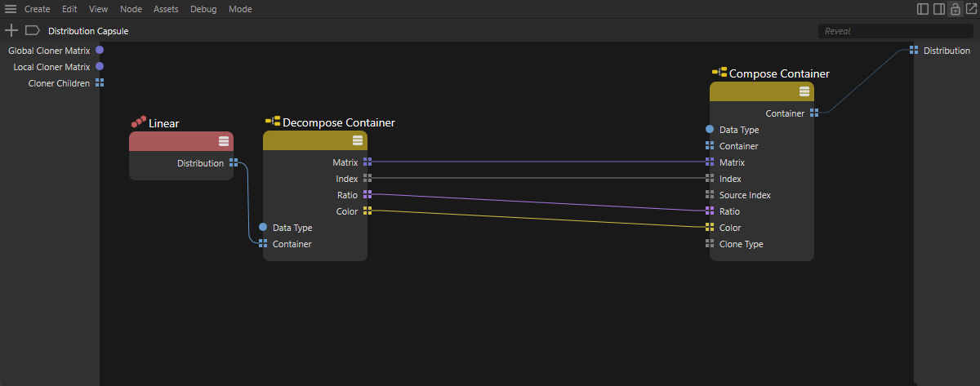Collapse the Linear node via its menu button
Viewport: 980px width, 386px height.
click(x=224, y=140)
